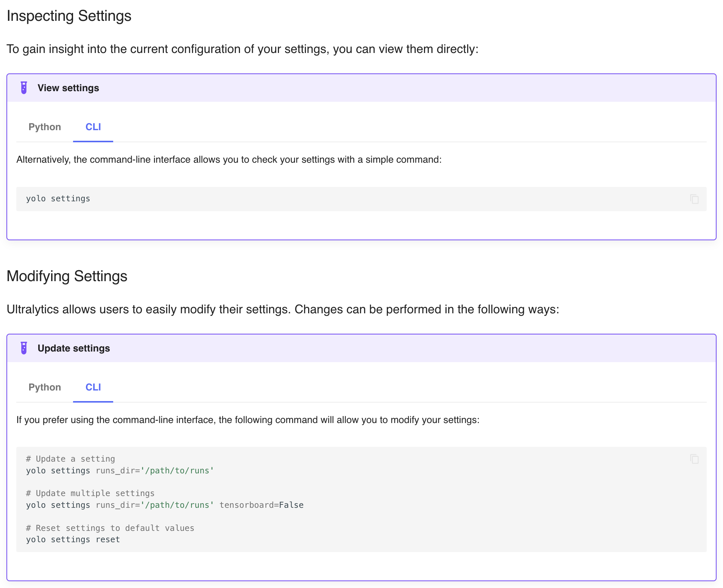Click the View settings example header

click(x=68, y=87)
